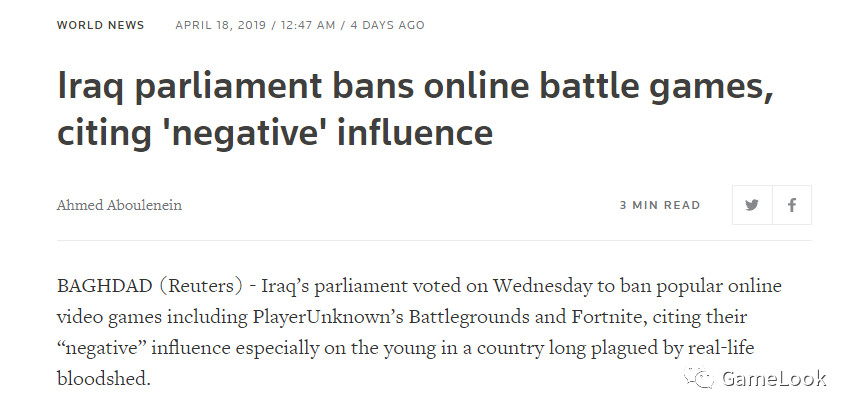Click the '3 MIN READ' indicator
This screenshot has width=854, height=413.
pyautogui.click(x=660, y=205)
